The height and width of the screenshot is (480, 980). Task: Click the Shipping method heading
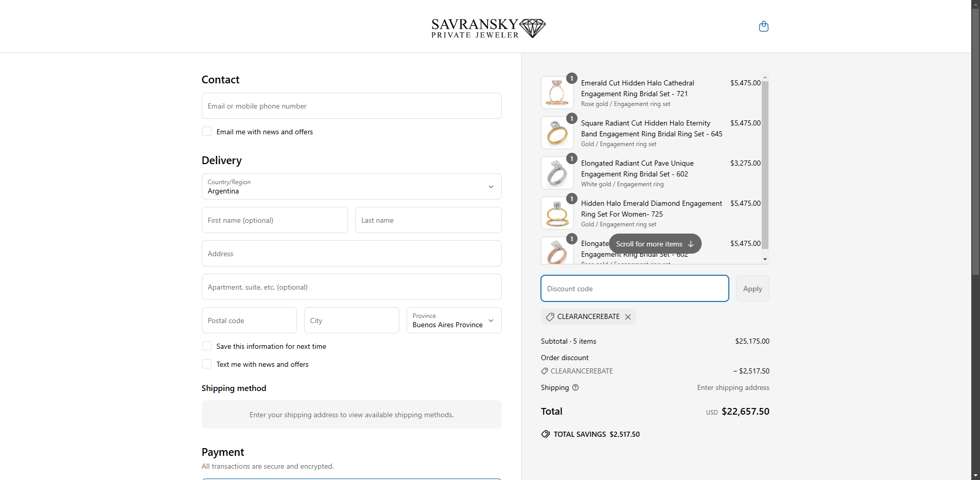234,388
